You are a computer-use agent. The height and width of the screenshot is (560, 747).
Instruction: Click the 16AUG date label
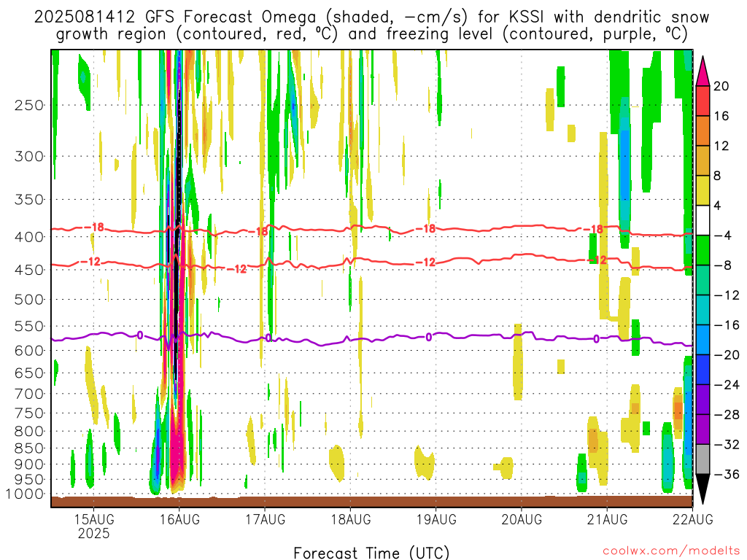[179, 519]
